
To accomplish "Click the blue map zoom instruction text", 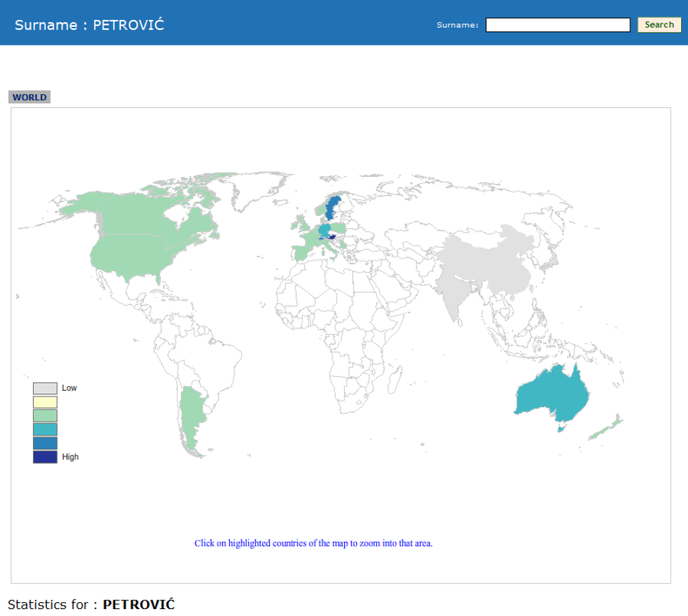I will pyautogui.click(x=313, y=543).
